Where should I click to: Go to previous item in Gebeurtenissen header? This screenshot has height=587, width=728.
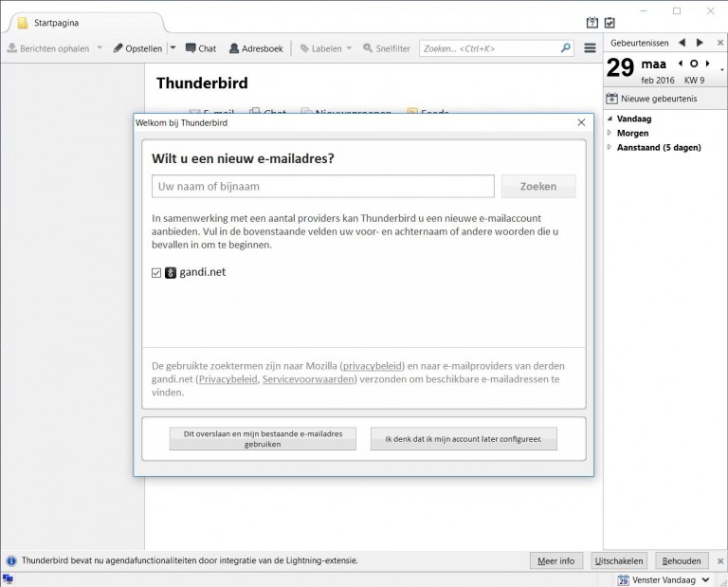click(x=682, y=43)
